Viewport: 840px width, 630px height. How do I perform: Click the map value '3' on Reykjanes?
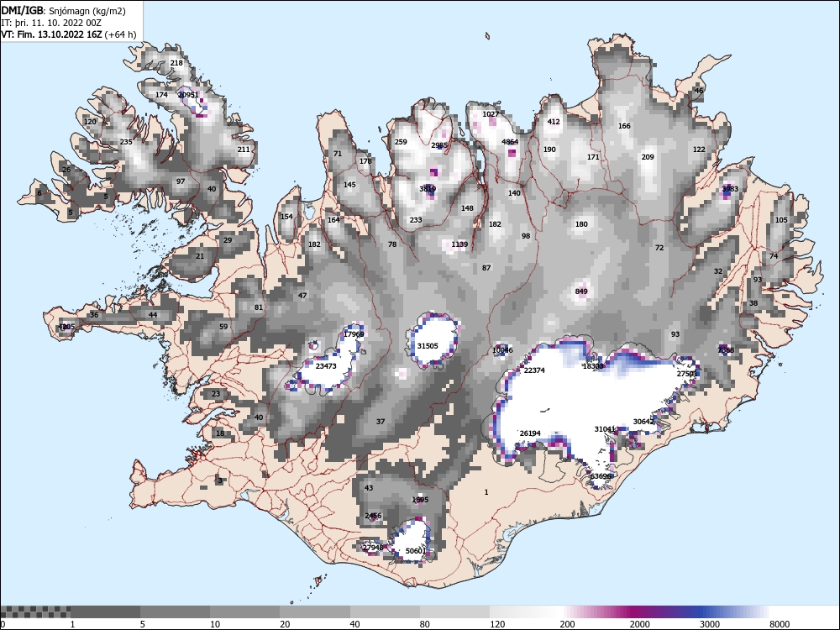click(x=219, y=480)
